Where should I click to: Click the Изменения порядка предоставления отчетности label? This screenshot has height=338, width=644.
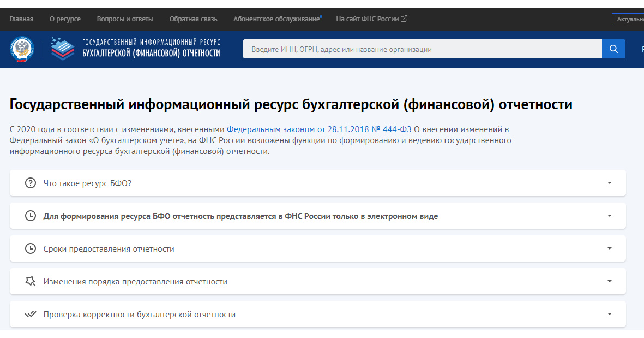135,282
